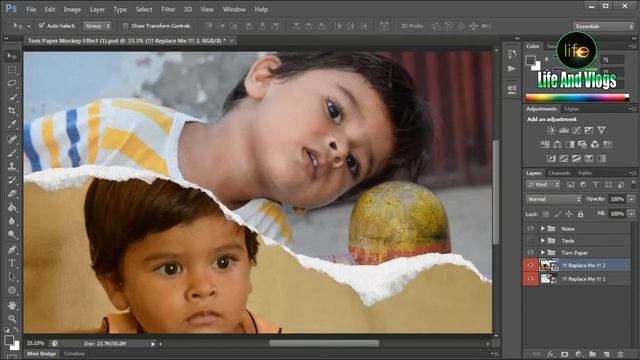Image resolution: width=640 pixels, height=360 pixels.
Task: Select the Quick Selection tool
Action: point(12,97)
